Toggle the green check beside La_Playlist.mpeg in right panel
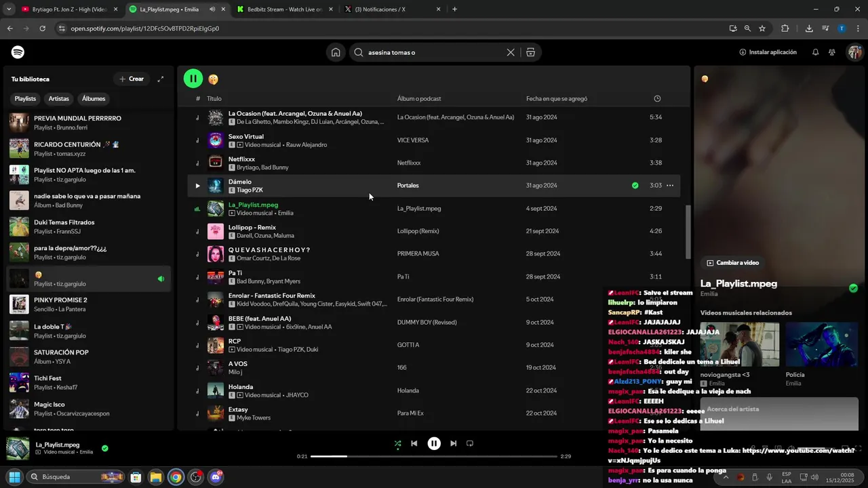This screenshot has width=868, height=488. click(x=853, y=288)
